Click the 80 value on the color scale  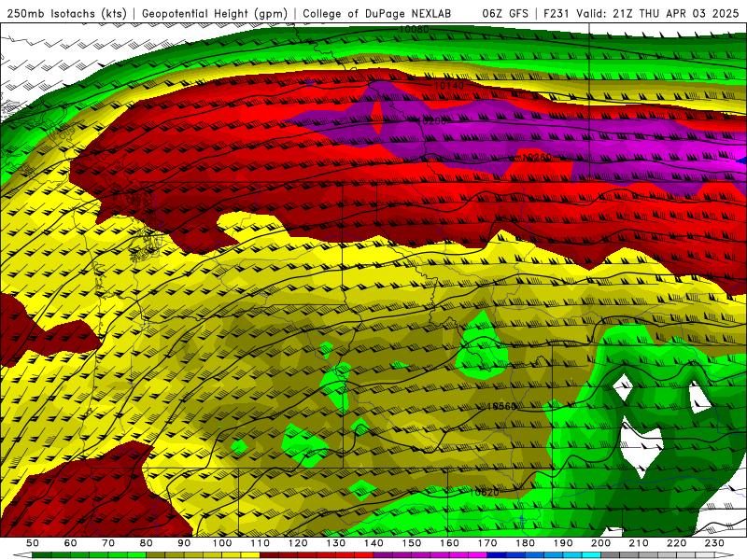point(147,543)
